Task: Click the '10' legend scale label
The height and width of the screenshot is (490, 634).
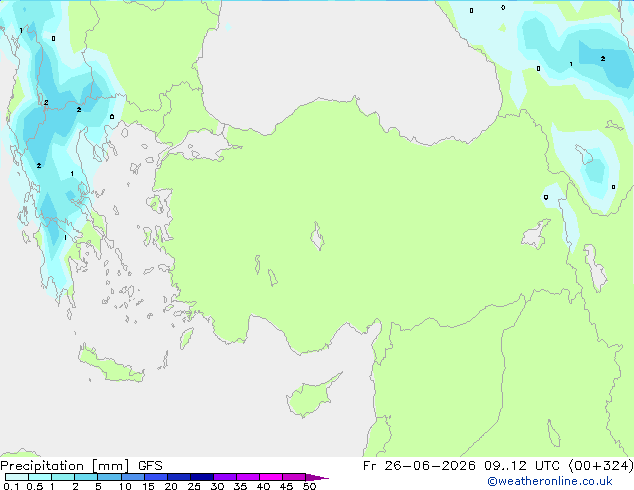Action: [125, 486]
